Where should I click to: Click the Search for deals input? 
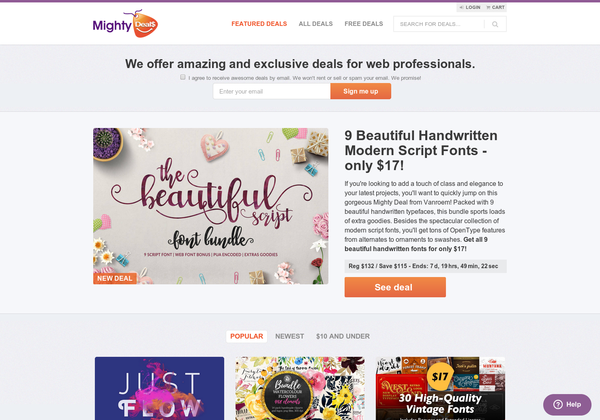pyautogui.click(x=439, y=24)
